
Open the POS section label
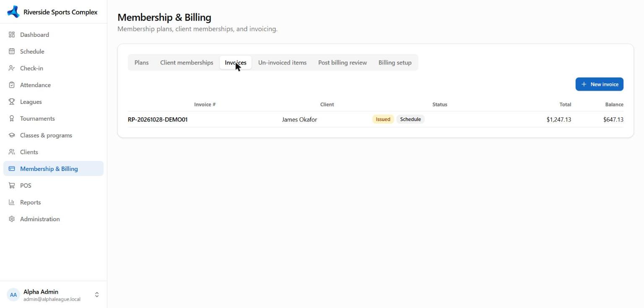coord(26,186)
